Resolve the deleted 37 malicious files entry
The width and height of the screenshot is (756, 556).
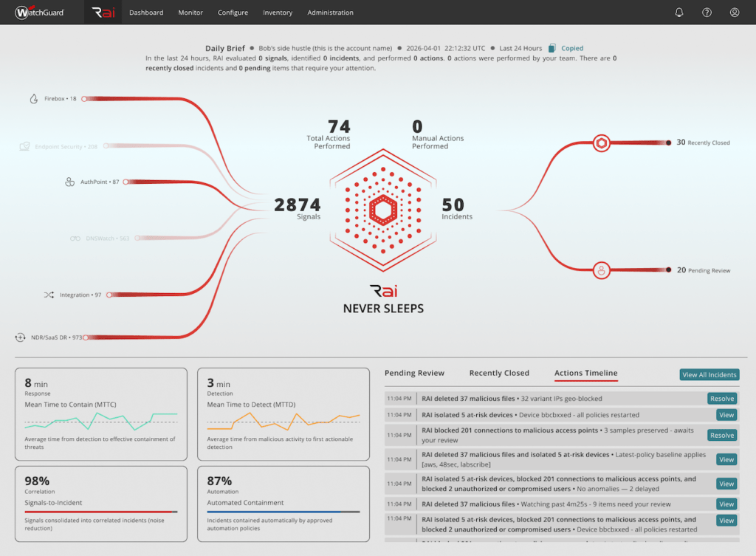coord(722,399)
